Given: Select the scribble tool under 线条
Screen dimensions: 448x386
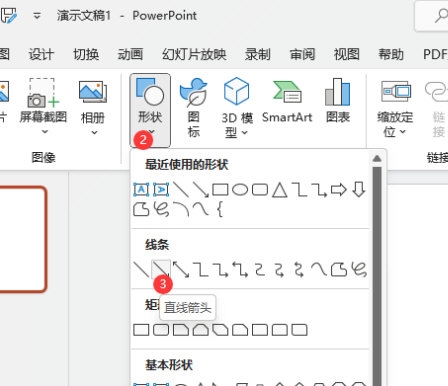Looking at the screenshot, I should [x=359, y=270].
